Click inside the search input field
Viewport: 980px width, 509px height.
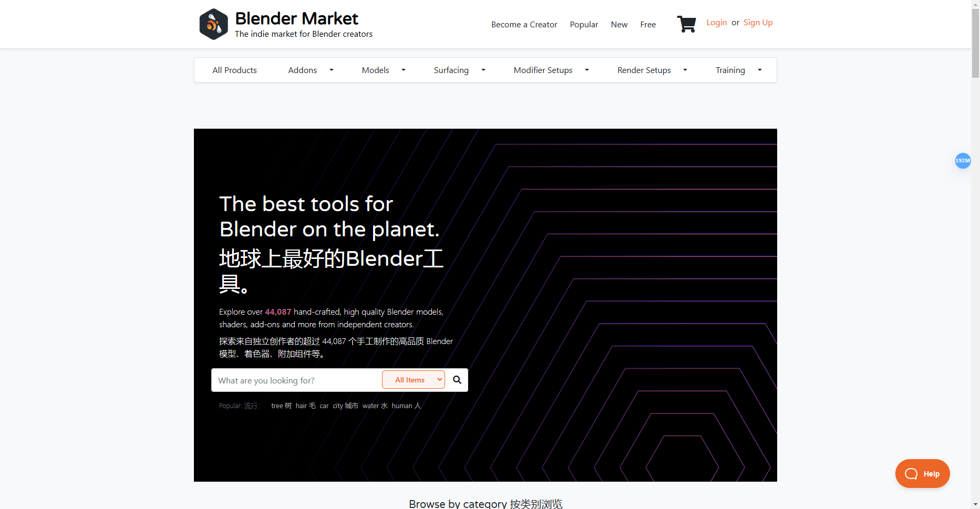pyautogui.click(x=294, y=380)
